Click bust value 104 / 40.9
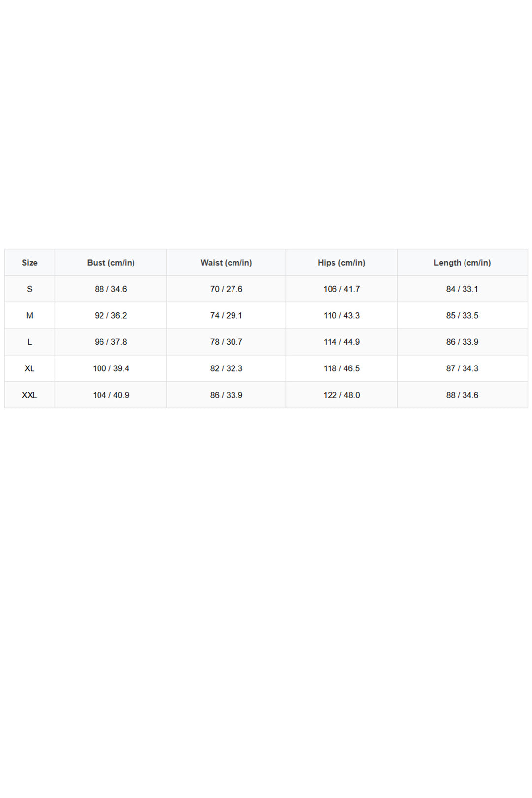Image resolution: width=532 pixels, height=798 pixels. coord(111,395)
